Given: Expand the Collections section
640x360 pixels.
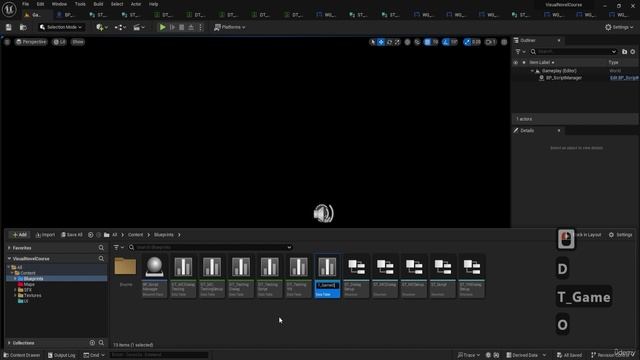Looking at the screenshot, I should [9, 343].
